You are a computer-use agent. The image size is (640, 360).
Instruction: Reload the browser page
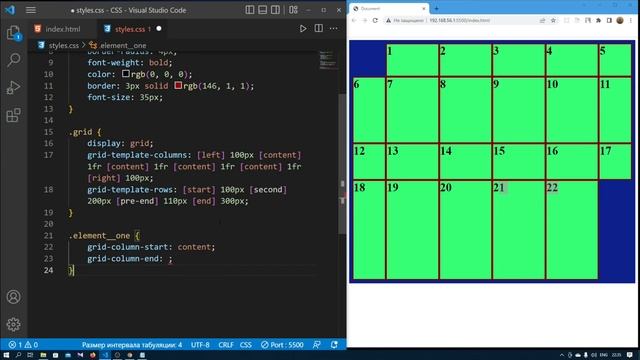[x=375, y=20]
